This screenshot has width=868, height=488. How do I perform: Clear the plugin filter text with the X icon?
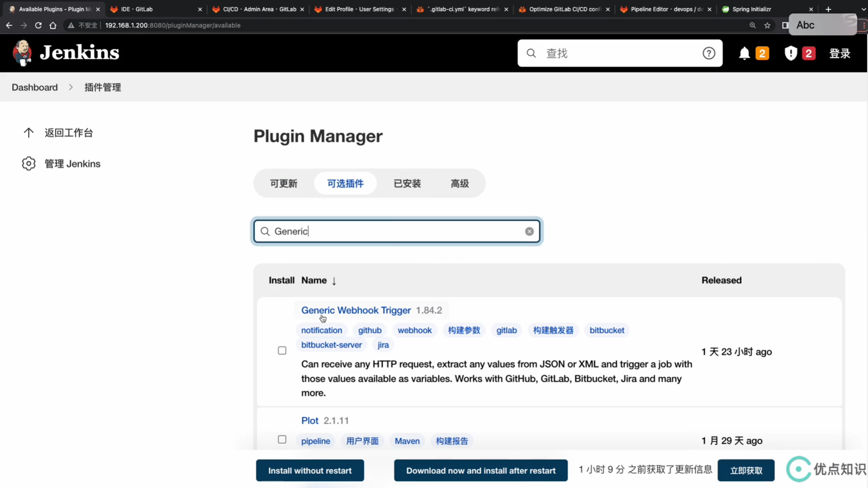[529, 231]
